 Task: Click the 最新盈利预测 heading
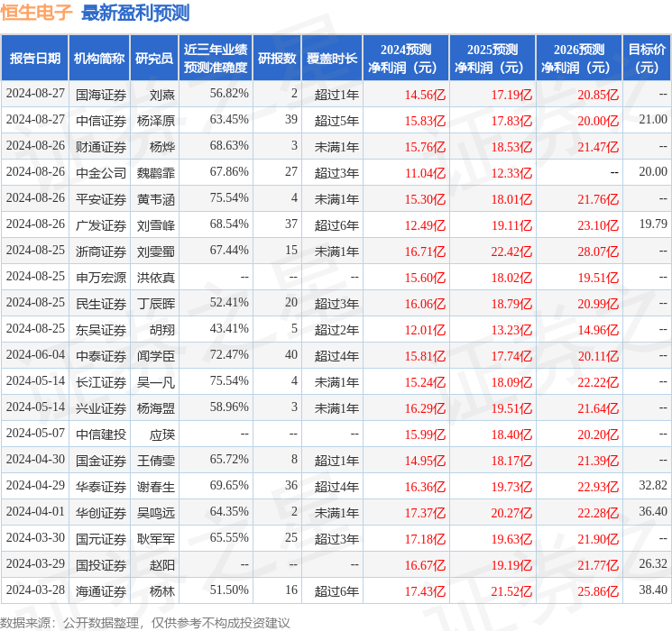(x=135, y=13)
